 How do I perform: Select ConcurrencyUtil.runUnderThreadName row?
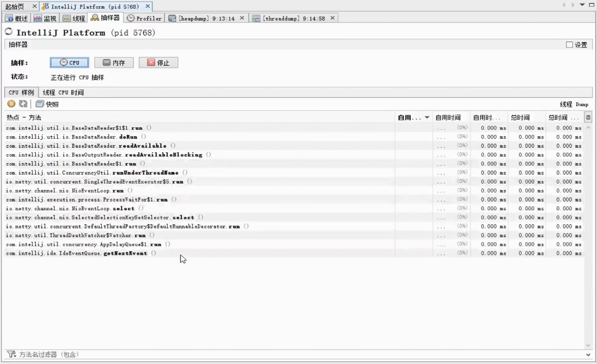click(295, 173)
